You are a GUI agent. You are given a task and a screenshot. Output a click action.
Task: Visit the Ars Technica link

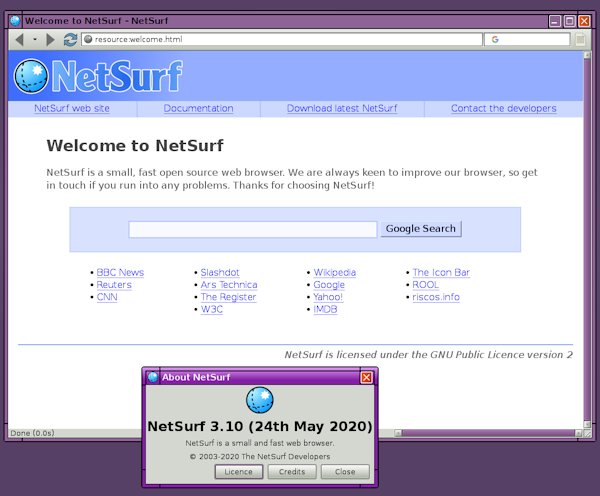[x=229, y=285]
